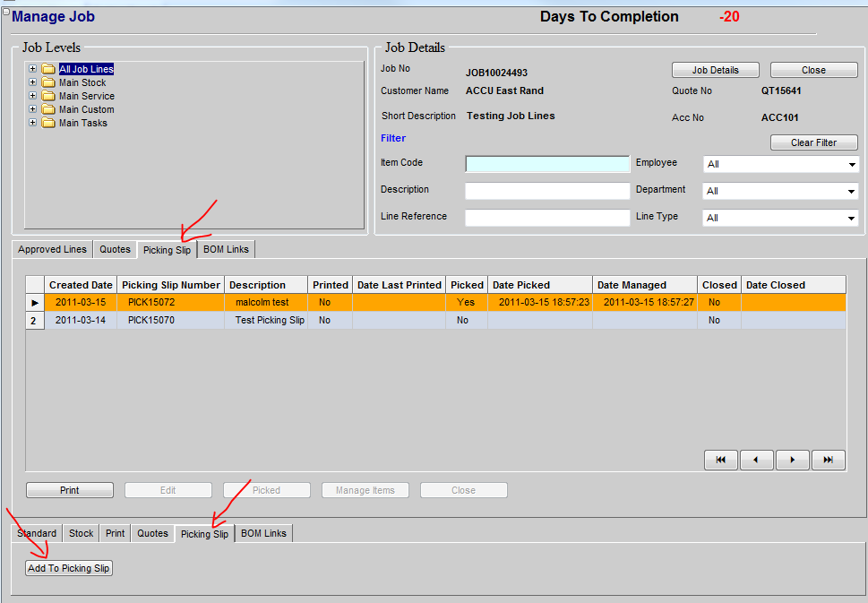Toggle checkbox beside Manage Job title
868x603 pixels.
[6, 12]
